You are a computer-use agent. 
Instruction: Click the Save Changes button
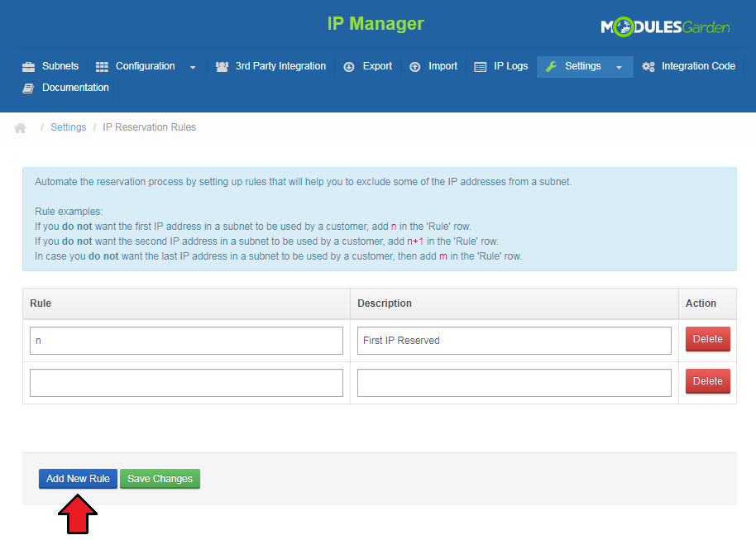(160, 479)
